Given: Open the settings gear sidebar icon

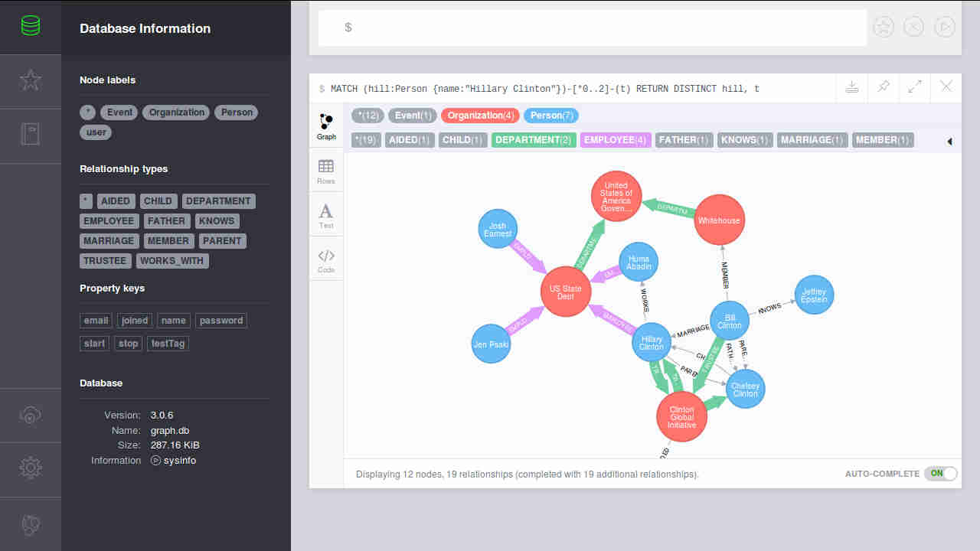Looking at the screenshot, I should coord(31,468).
